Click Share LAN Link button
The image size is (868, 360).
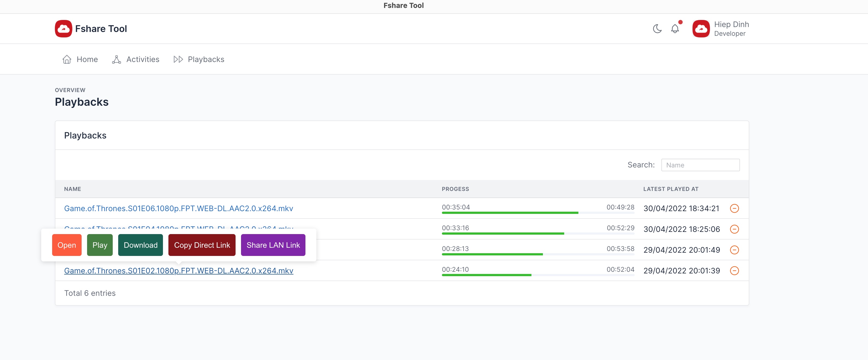[x=273, y=245]
